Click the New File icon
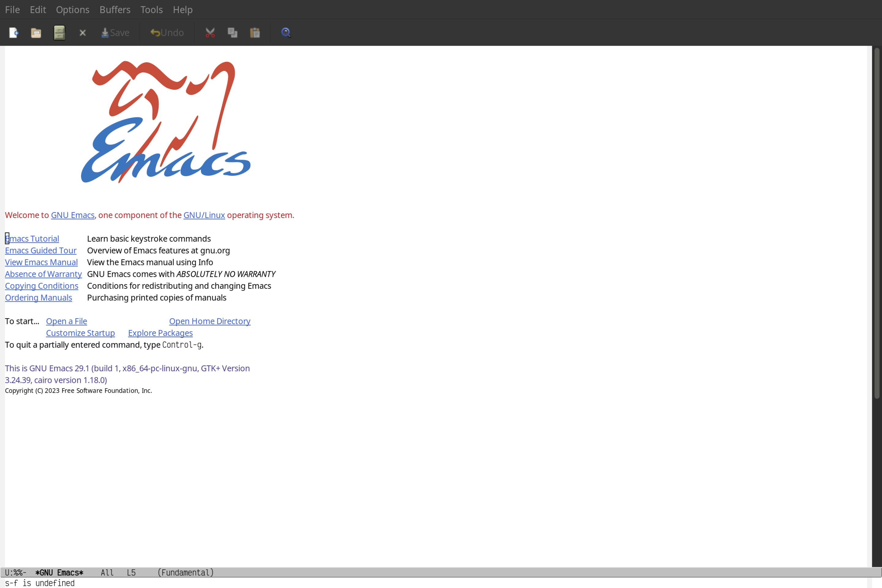Screen dimensions: 882x588 click(x=14, y=32)
